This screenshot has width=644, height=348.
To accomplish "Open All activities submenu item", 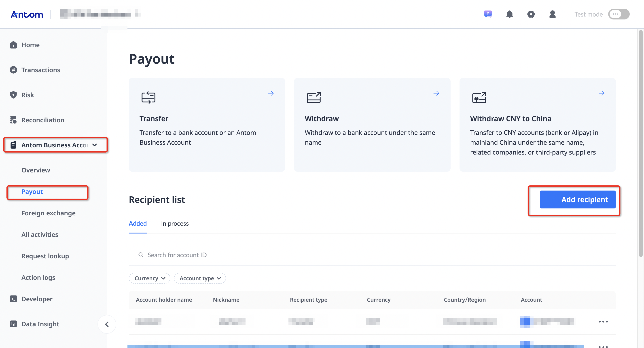I will pos(40,235).
